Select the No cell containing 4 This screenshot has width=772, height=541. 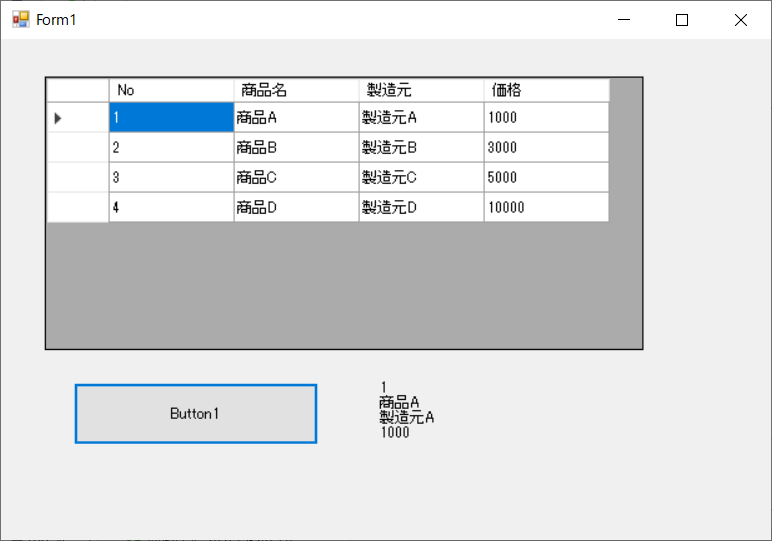171,207
